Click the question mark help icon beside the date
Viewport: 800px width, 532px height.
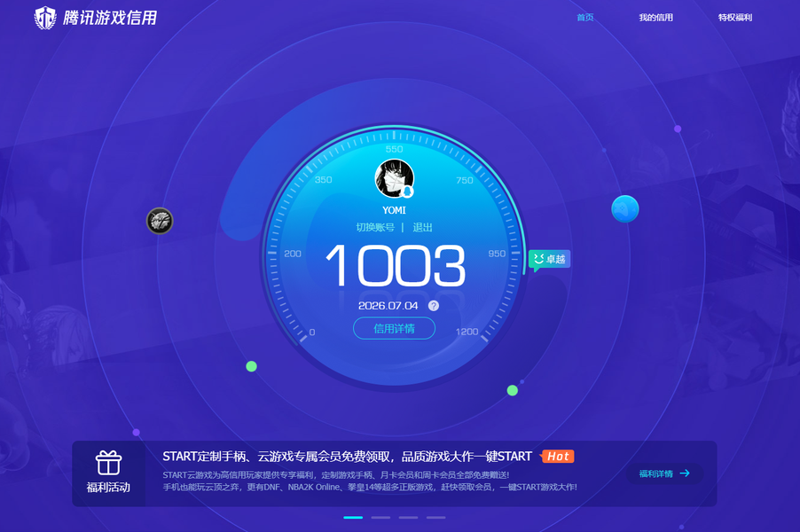tap(433, 306)
